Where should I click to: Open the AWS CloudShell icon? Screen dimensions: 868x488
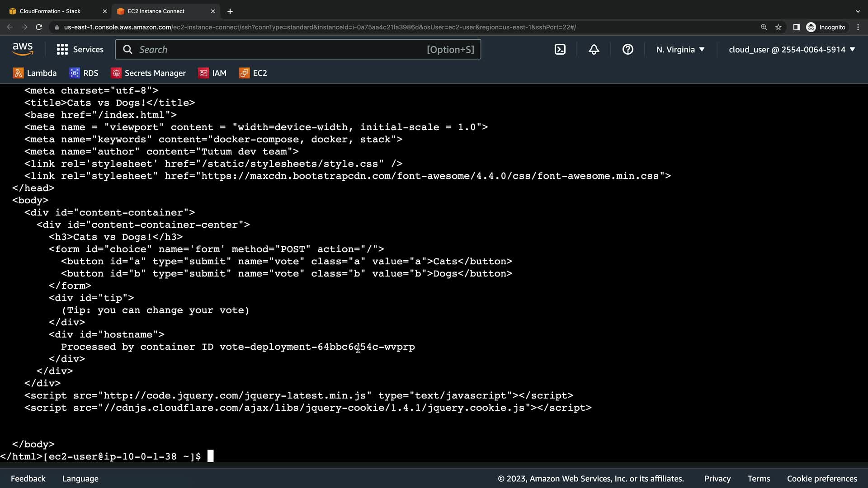pos(560,50)
